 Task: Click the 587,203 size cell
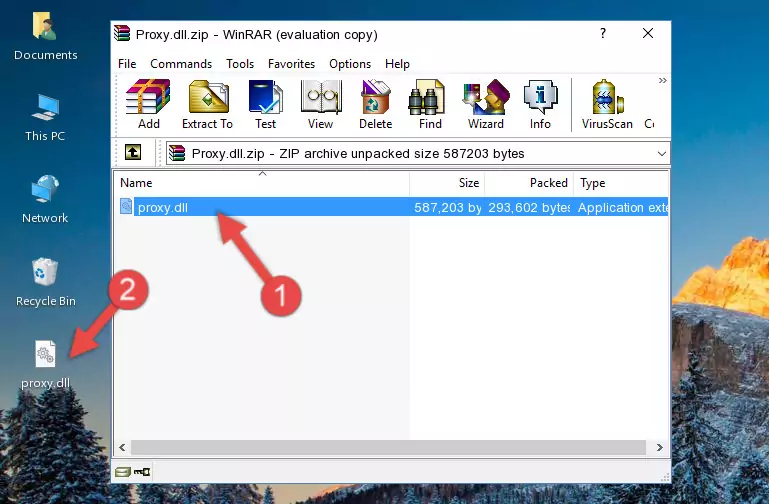(x=447, y=207)
